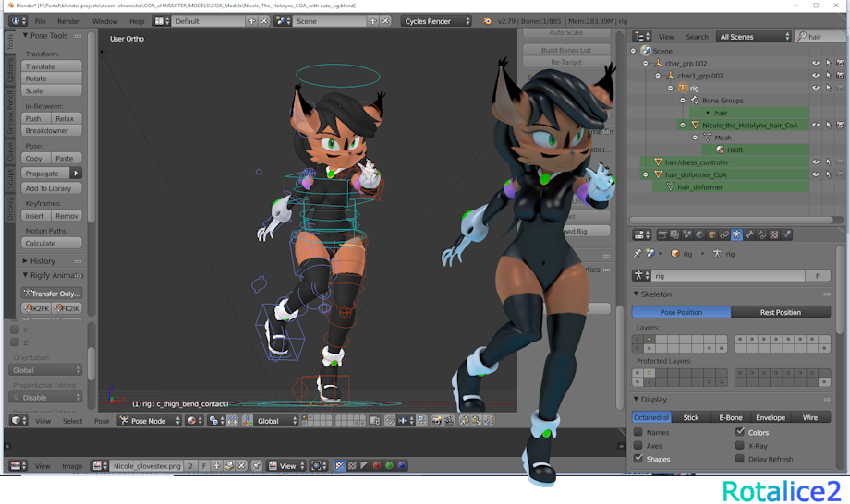
Task: Toggle renderability camera for char_grp.002
Action: coord(840,64)
